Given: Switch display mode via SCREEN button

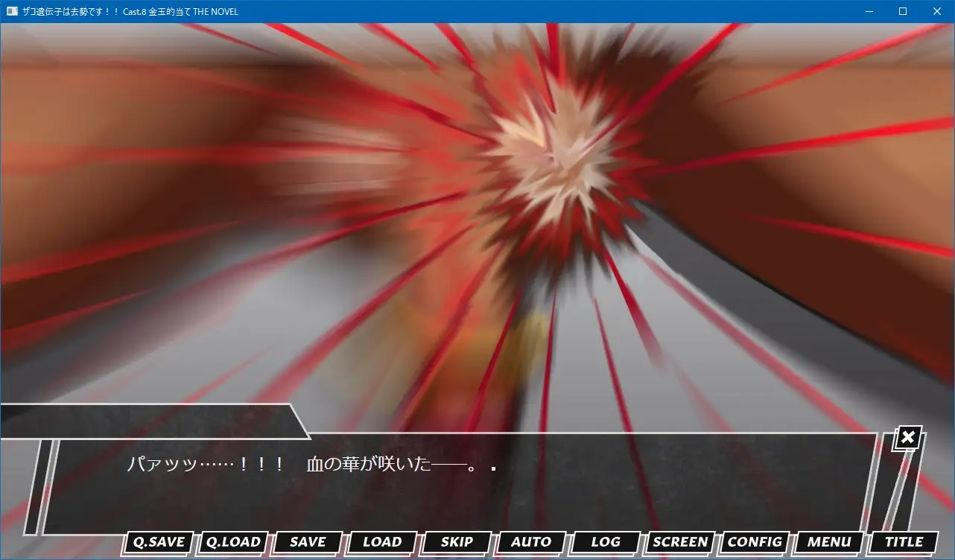Looking at the screenshot, I should click(680, 542).
